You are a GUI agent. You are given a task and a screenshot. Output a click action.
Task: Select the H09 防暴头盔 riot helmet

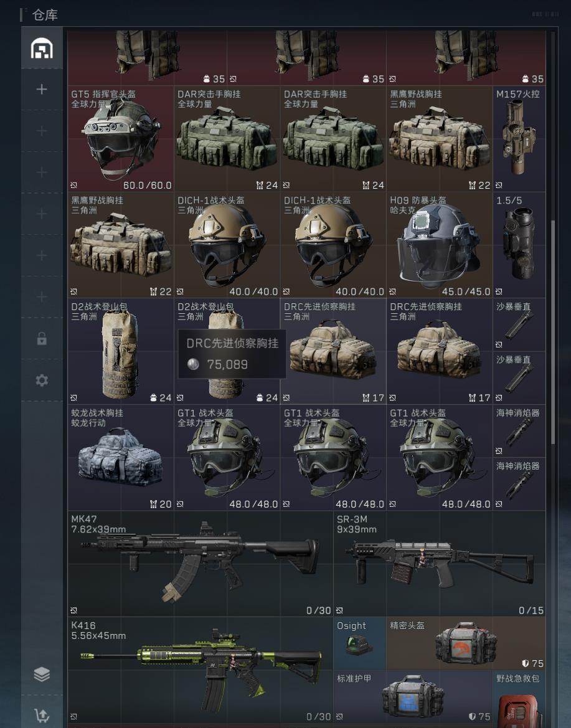439,245
